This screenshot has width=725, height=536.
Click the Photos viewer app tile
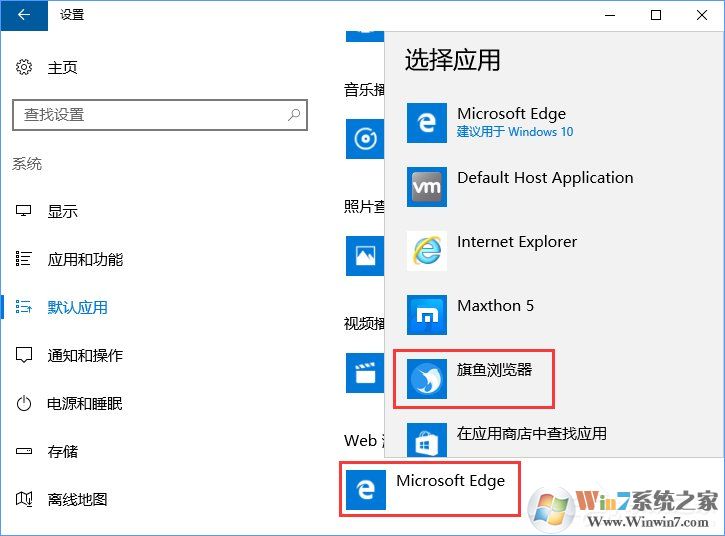tap(365, 256)
